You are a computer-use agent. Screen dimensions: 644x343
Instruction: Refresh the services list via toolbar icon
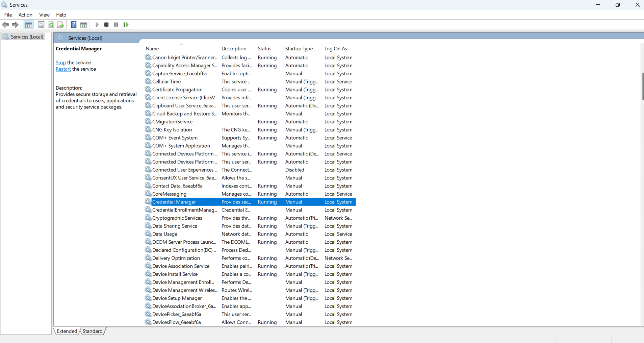[x=51, y=25]
